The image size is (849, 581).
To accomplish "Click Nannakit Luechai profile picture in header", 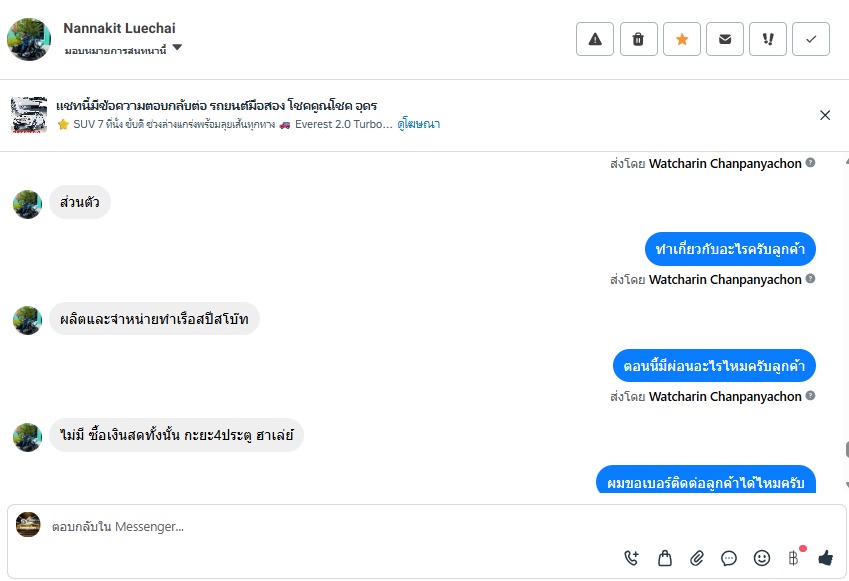I will click(x=29, y=39).
